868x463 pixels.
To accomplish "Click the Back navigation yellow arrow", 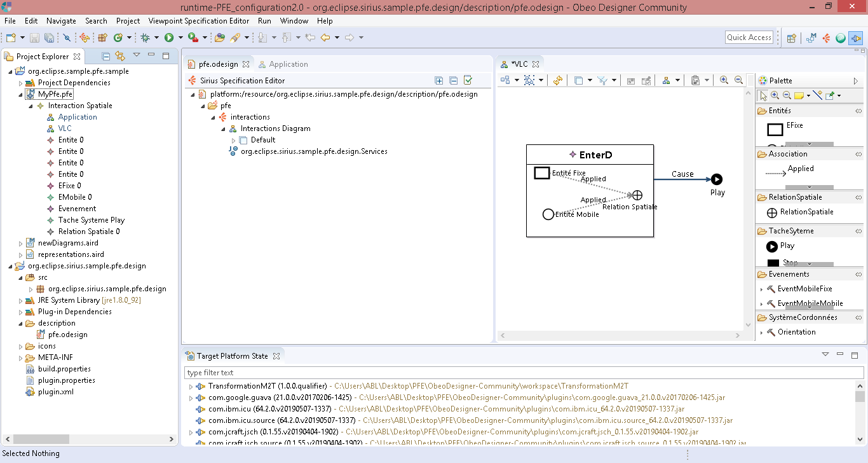I will point(325,38).
